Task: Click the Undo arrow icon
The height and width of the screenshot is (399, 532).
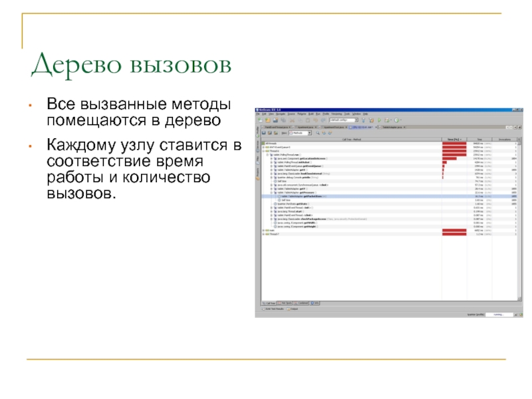Action: tap(315, 120)
